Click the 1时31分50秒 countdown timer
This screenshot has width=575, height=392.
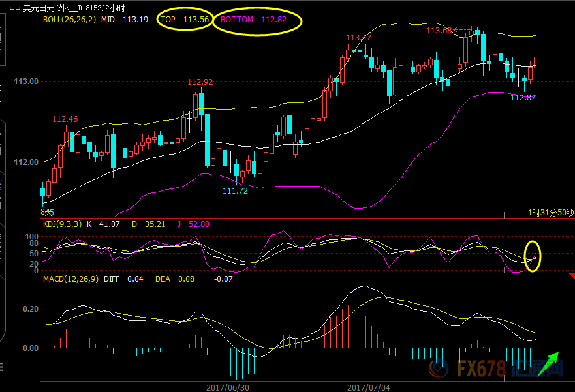coord(551,213)
